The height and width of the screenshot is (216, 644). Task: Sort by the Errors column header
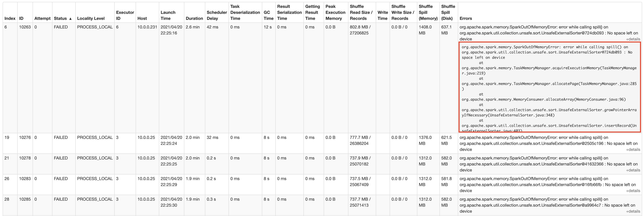pos(466,19)
